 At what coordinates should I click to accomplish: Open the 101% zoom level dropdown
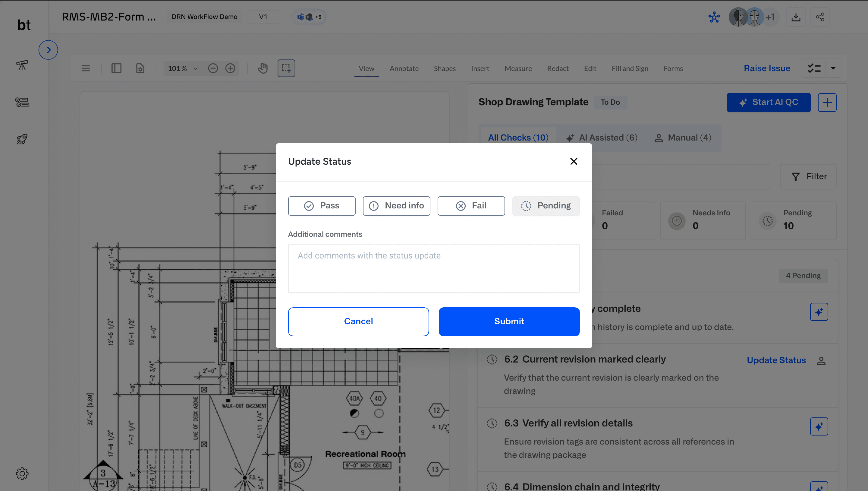[x=183, y=68]
